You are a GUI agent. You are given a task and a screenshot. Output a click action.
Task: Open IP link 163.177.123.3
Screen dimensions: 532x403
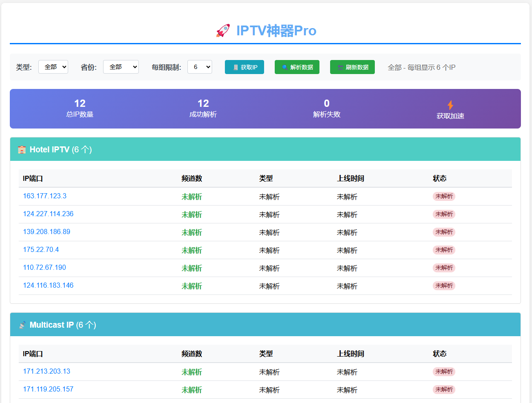tap(45, 196)
